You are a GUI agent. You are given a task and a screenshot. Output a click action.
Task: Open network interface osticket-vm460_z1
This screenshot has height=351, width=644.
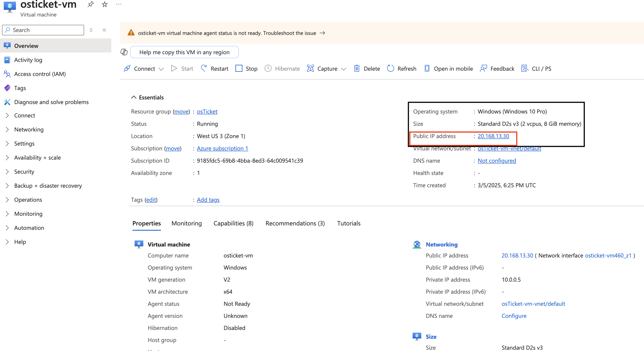(x=608, y=255)
